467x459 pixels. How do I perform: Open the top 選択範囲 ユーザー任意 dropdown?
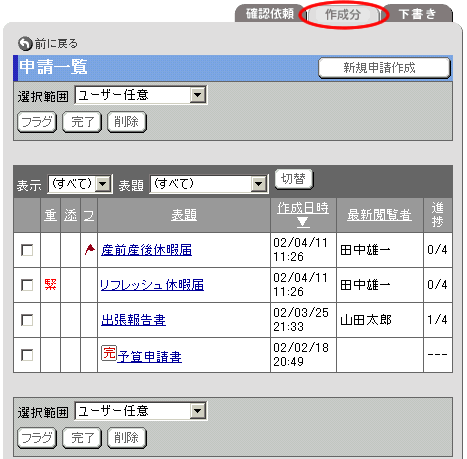pyautogui.click(x=141, y=95)
